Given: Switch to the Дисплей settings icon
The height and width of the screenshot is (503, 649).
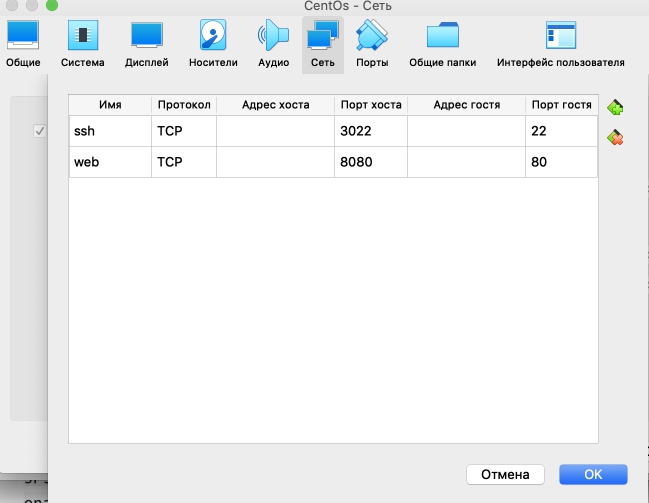Looking at the screenshot, I should [146, 43].
